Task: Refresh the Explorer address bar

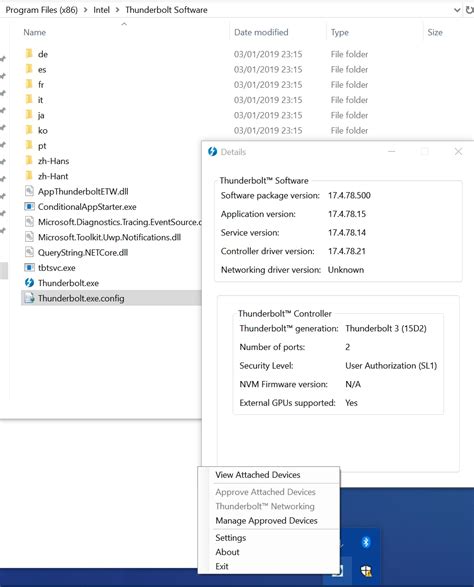Action: (470, 10)
